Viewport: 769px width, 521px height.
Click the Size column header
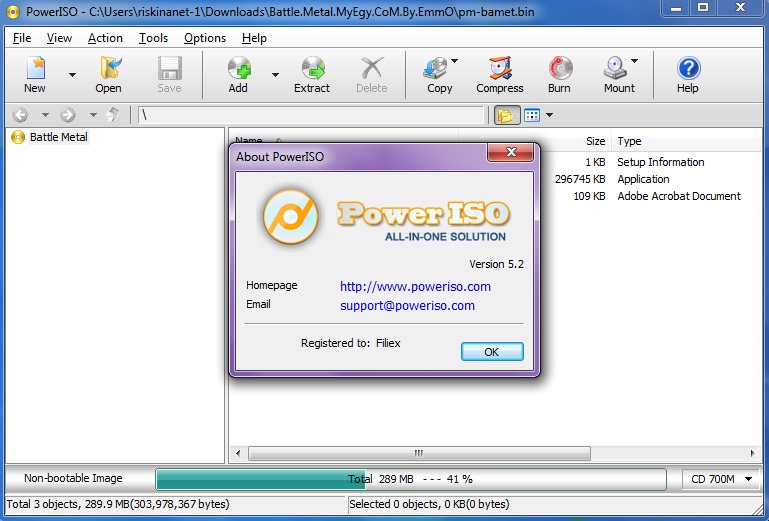[x=595, y=141]
